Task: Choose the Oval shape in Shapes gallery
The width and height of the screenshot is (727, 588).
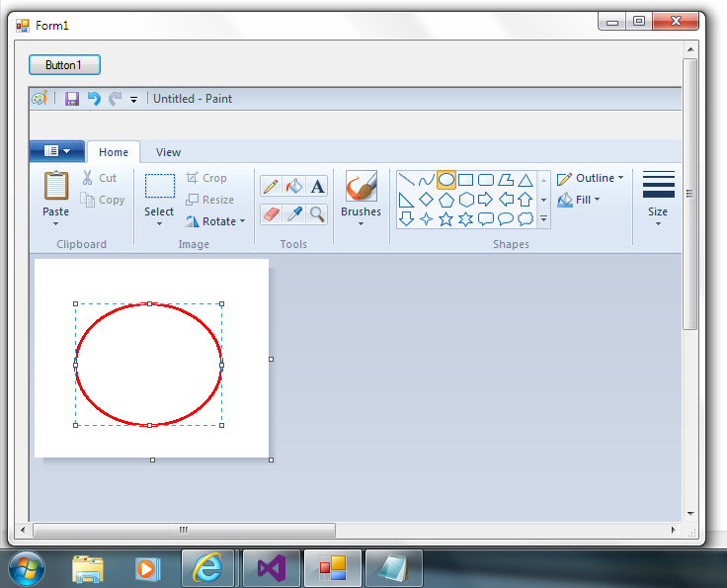Action: [x=446, y=180]
